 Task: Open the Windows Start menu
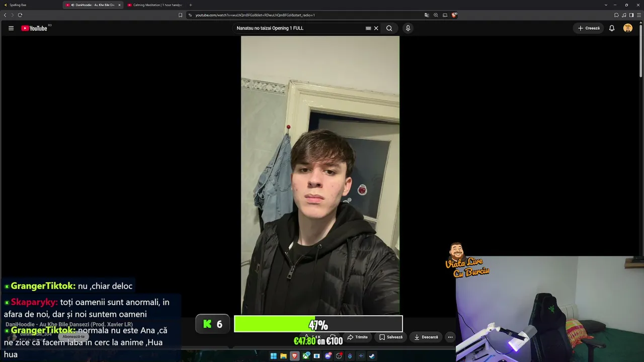tap(273, 356)
